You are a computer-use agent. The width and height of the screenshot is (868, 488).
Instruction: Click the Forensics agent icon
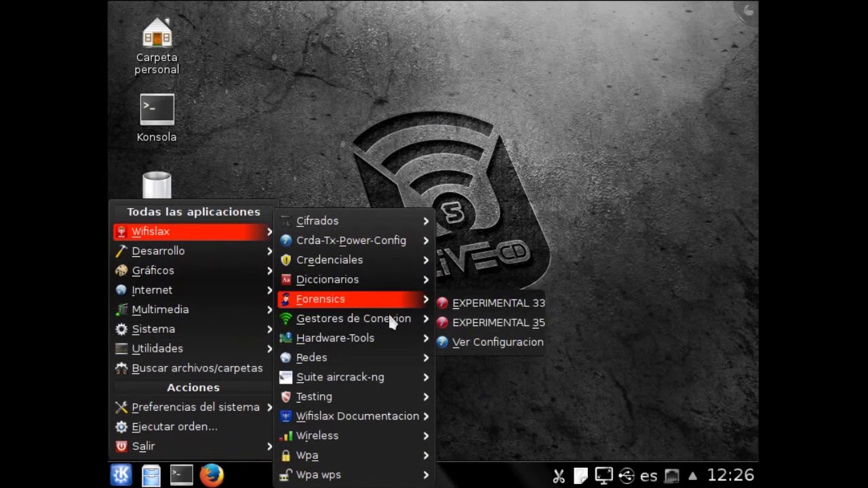[x=286, y=299]
